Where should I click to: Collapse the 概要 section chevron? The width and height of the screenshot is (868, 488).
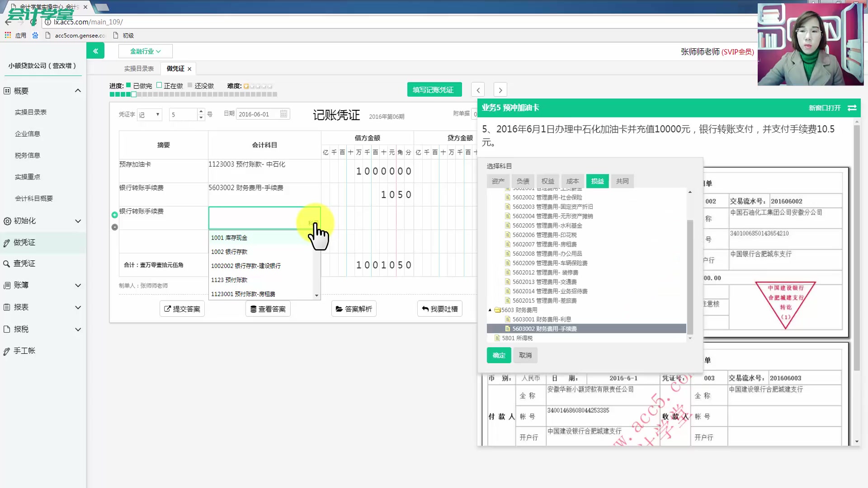tap(78, 90)
